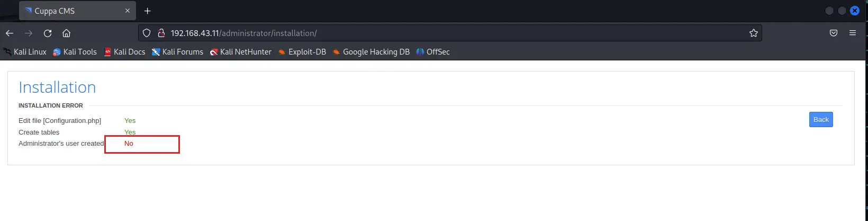The width and height of the screenshot is (868, 221).
Task: Open the Google Hacking DB bookmark
Action: (x=371, y=52)
